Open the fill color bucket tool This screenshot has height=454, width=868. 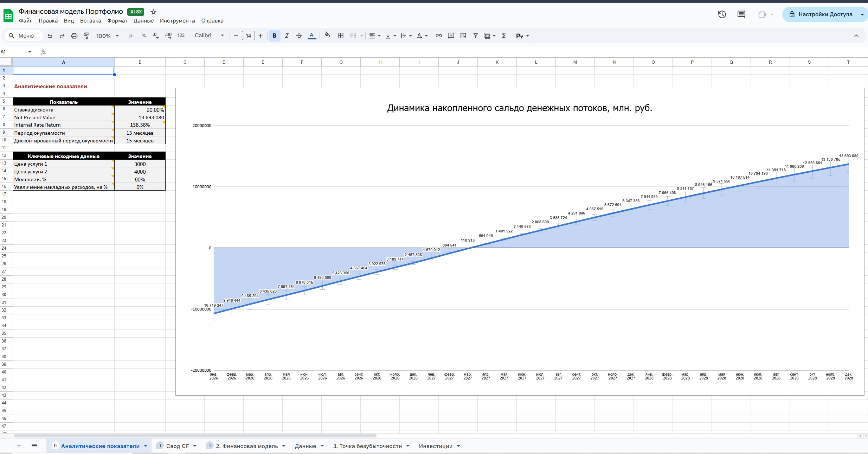coord(327,35)
